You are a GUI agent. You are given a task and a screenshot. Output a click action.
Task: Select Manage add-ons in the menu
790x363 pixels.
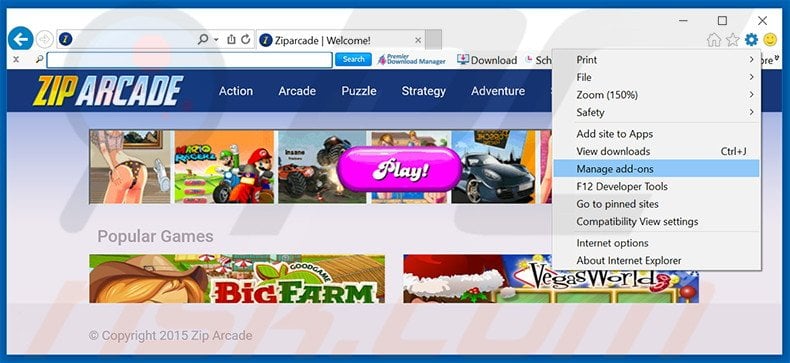click(656, 169)
